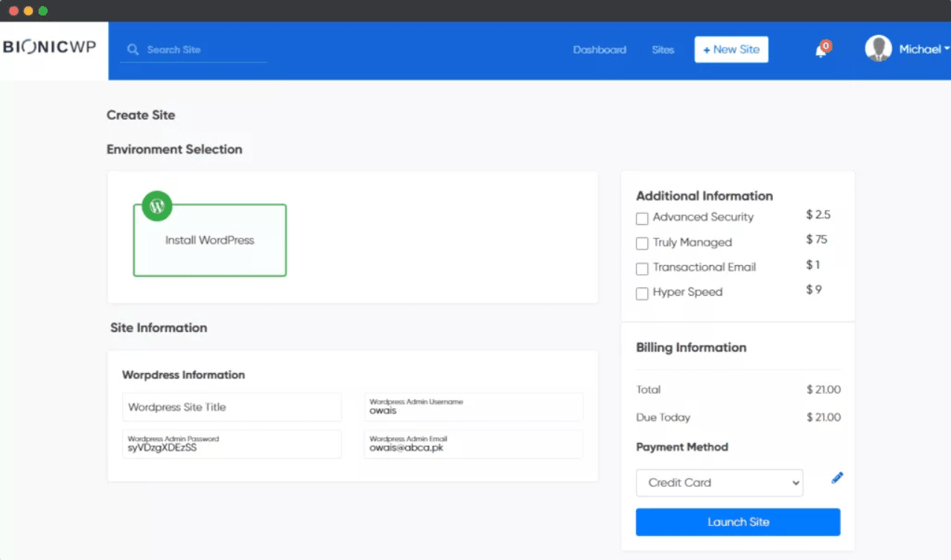The width and height of the screenshot is (951, 560).
Task: Click the Total label
Action: [648, 389]
